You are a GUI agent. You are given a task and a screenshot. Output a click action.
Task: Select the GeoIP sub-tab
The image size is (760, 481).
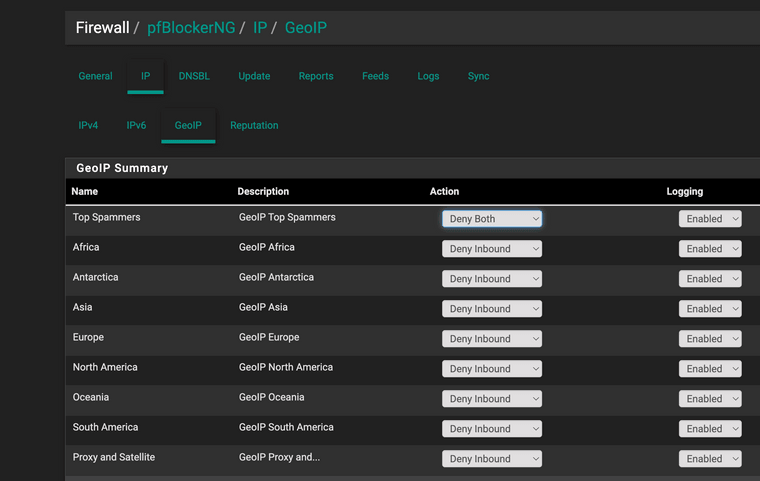[x=188, y=125]
